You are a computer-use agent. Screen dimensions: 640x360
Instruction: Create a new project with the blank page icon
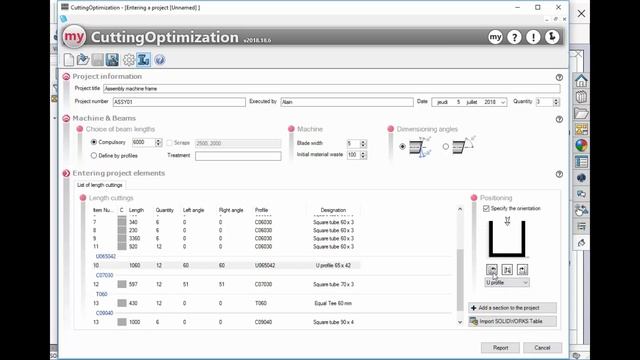tap(69, 60)
